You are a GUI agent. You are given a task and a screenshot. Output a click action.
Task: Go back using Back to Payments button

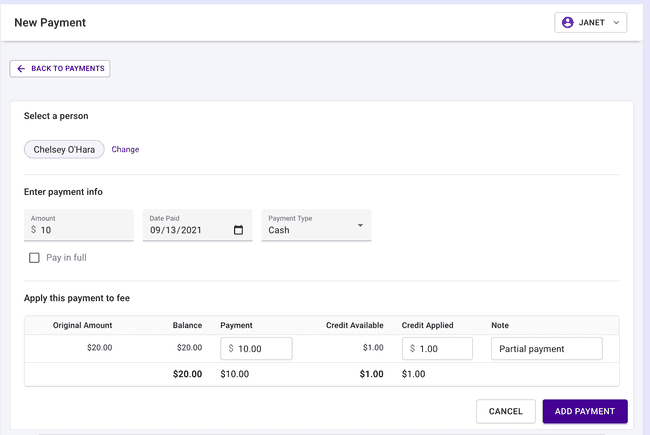[x=60, y=69]
